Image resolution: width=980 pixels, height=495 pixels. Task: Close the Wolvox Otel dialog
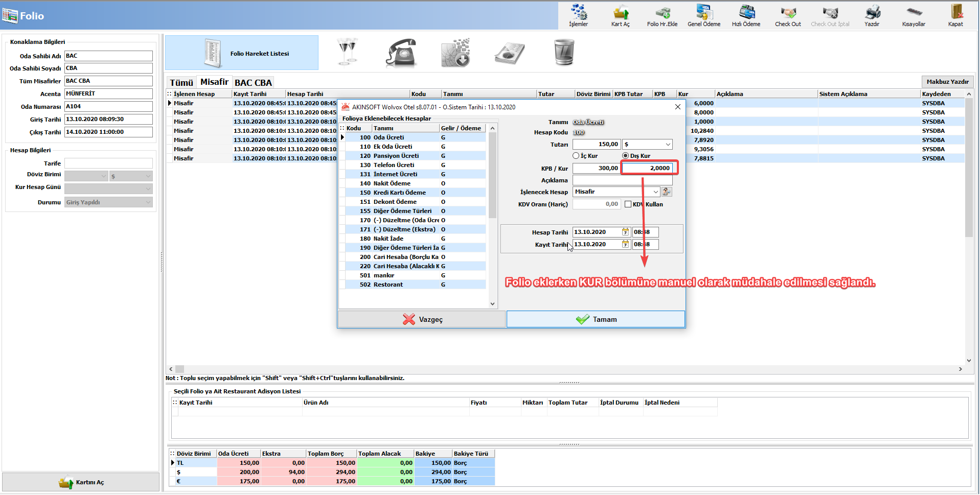(x=677, y=107)
